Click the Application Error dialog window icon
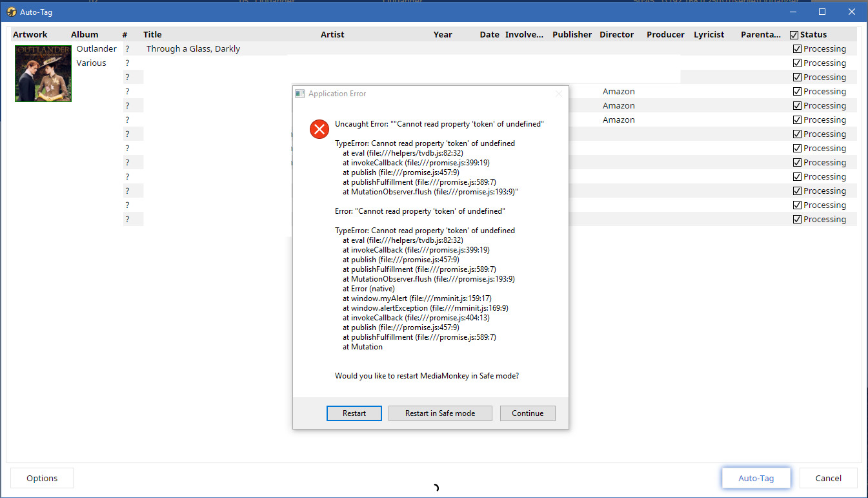 [x=299, y=94]
